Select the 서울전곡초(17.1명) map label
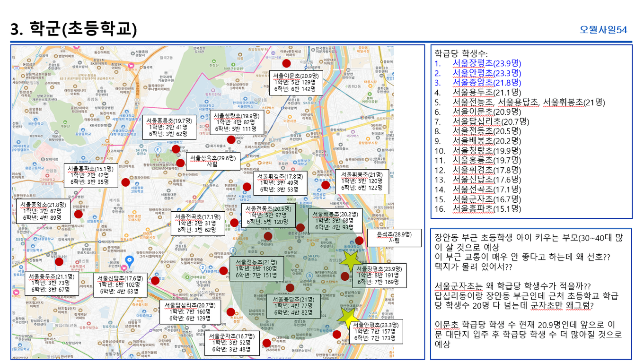Image resolution: width=644 pixels, height=362 pixels. [198, 224]
